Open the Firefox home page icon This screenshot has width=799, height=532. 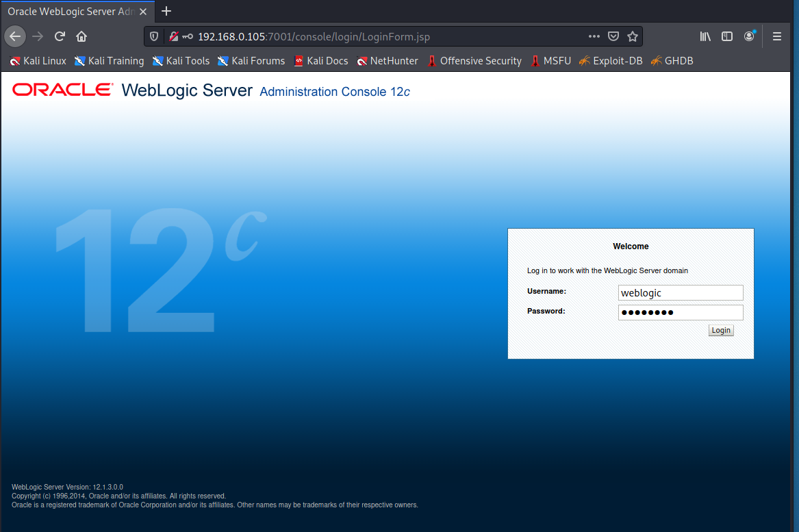pos(81,36)
